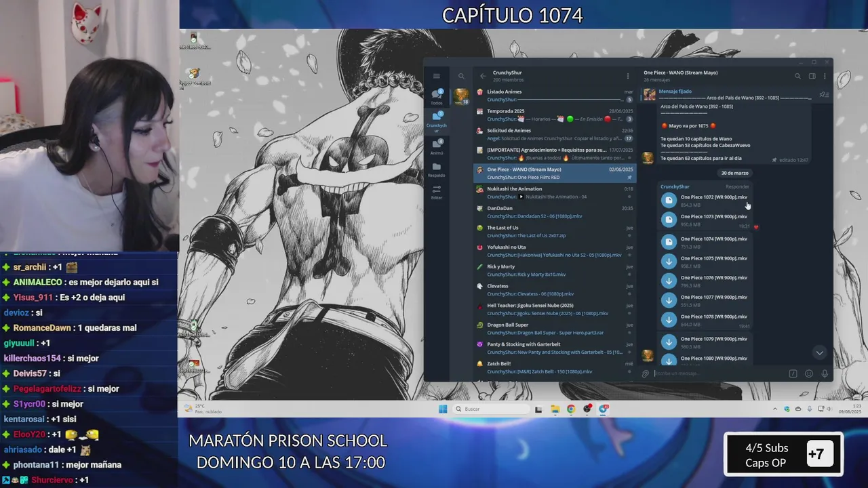868x488 pixels.
Task: Click Responder on CrunchyShur's message
Action: (737, 186)
